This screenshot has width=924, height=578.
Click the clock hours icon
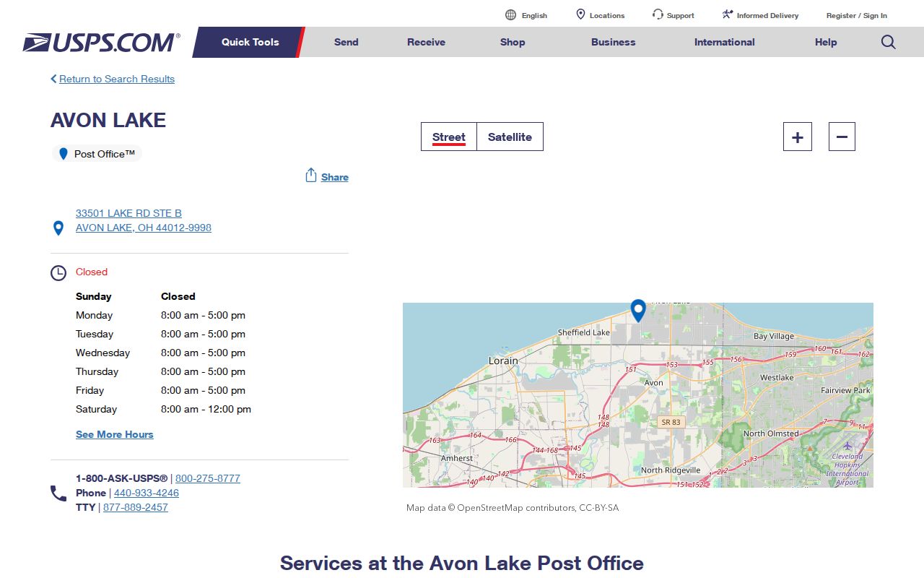click(58, 273)
